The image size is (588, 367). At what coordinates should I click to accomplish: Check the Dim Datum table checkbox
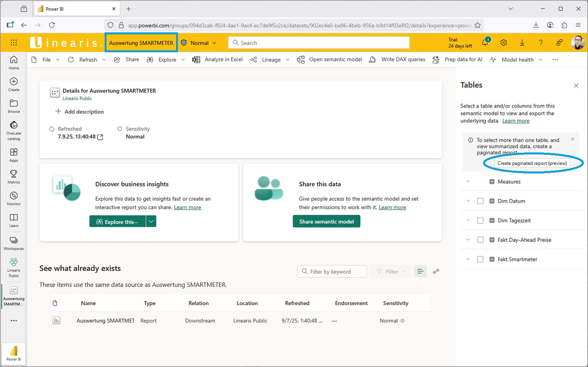480,201
